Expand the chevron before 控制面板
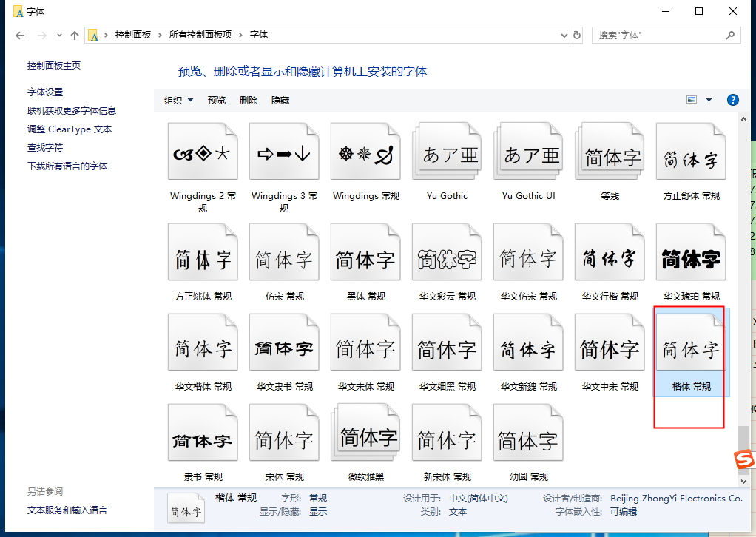 click(x=106, y=36)
